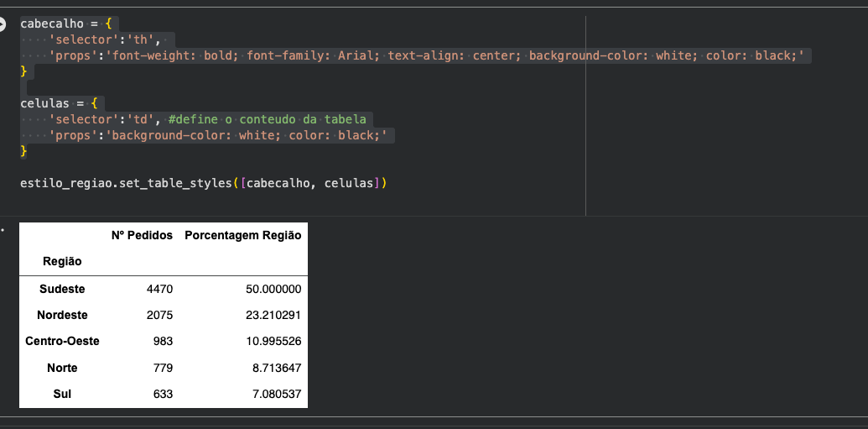The image size is (868, 429).
Task: Open the cell output options icon
Action: pyautogui.click(x=3, y=228)
